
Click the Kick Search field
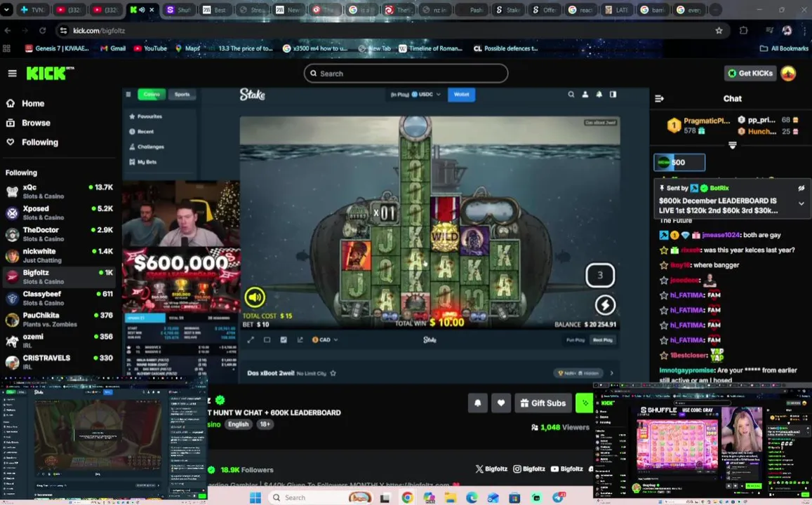pos(406,74)
